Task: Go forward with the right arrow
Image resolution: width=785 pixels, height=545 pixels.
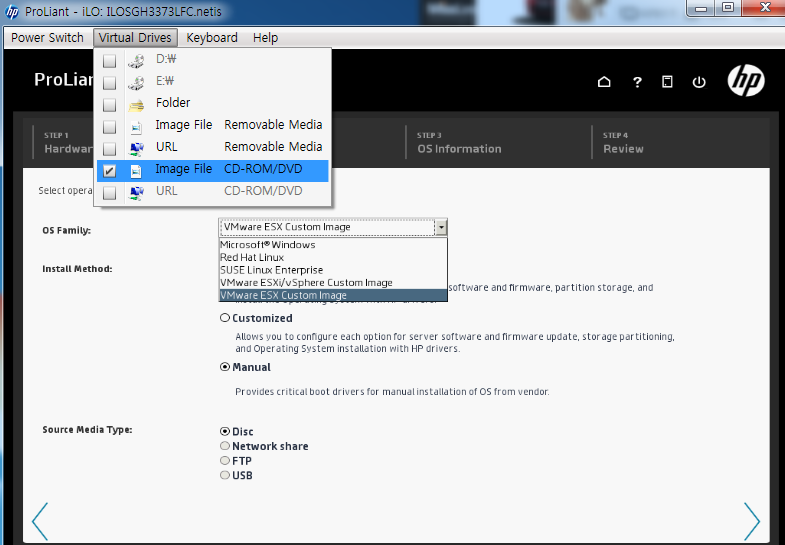Action: tap(751, 521)
